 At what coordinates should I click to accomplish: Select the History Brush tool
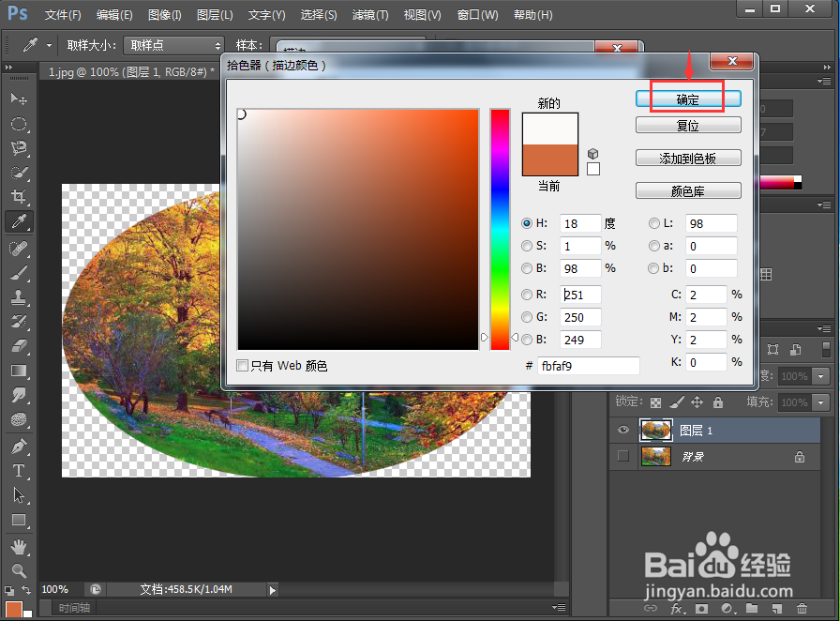tap(19, 321)
